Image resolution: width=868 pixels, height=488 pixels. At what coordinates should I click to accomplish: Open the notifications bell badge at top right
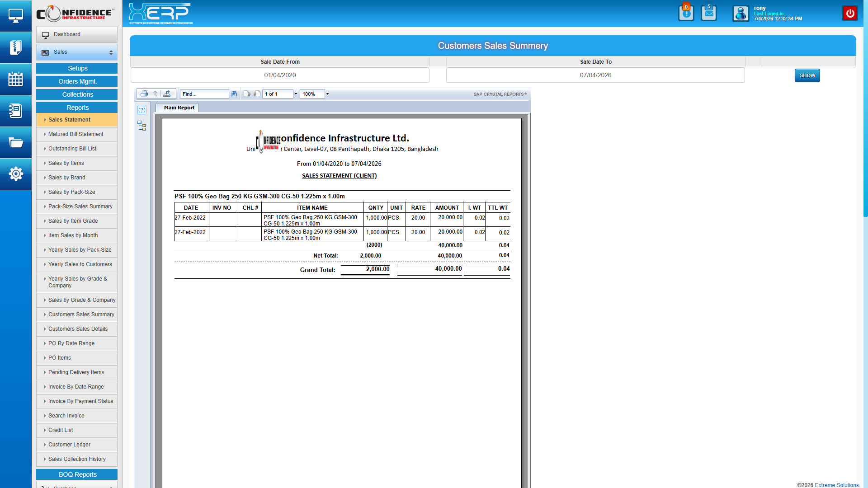tap(686, 13)
